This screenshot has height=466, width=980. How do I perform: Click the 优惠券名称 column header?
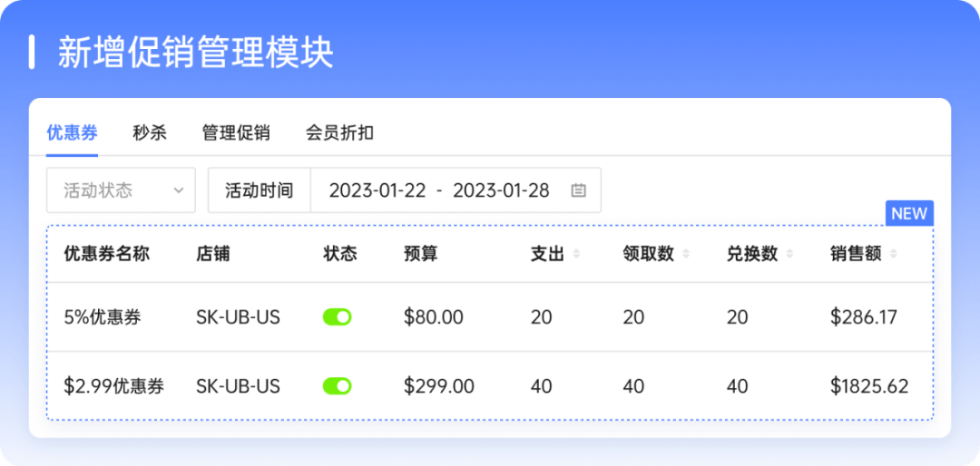click(106, 254)
